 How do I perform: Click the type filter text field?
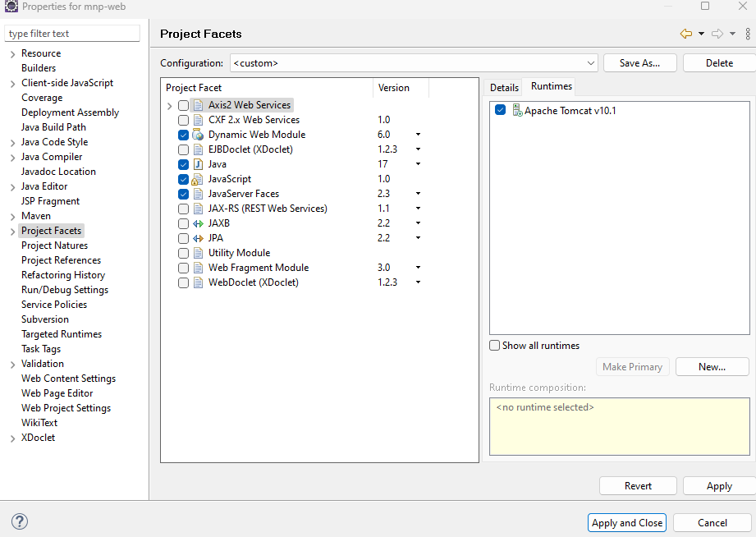tap(72, 34)
